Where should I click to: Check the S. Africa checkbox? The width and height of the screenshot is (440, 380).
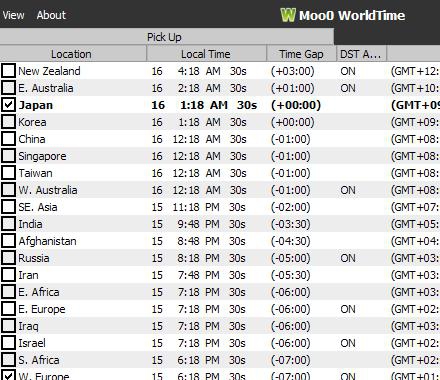pyautogui.click(x=8, y=360)
